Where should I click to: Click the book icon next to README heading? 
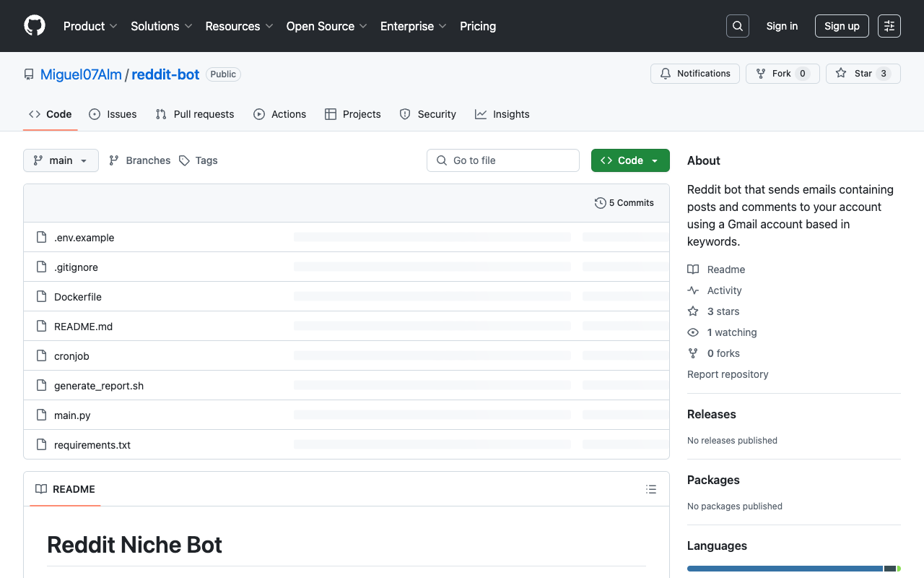tap(41, 489)
